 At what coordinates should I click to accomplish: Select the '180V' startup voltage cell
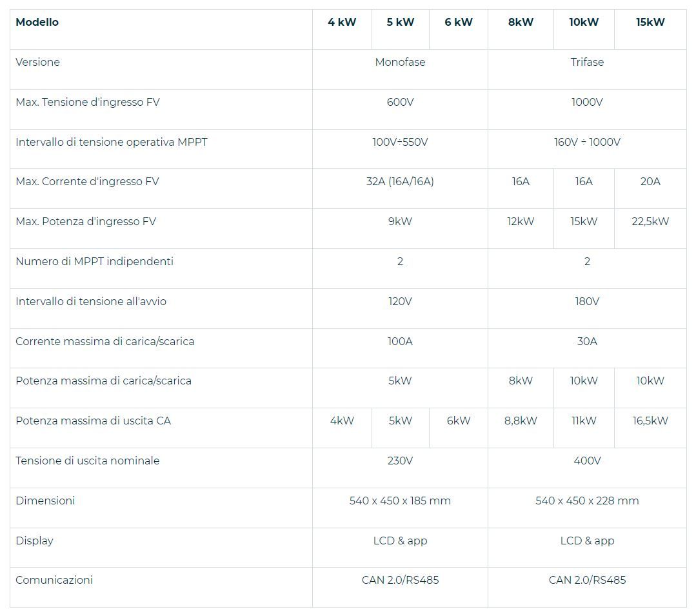point(587,302)
